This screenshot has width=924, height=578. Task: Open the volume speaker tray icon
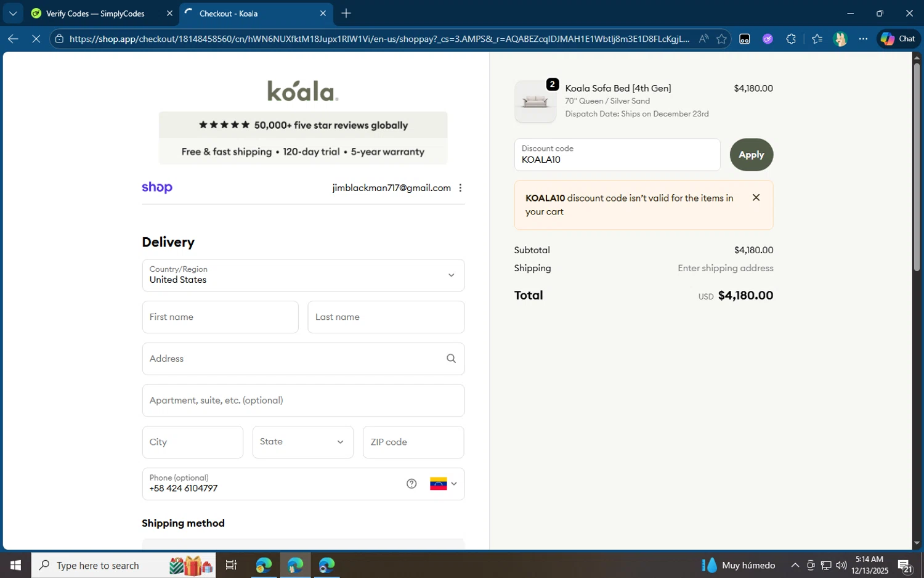pos(841,565)
